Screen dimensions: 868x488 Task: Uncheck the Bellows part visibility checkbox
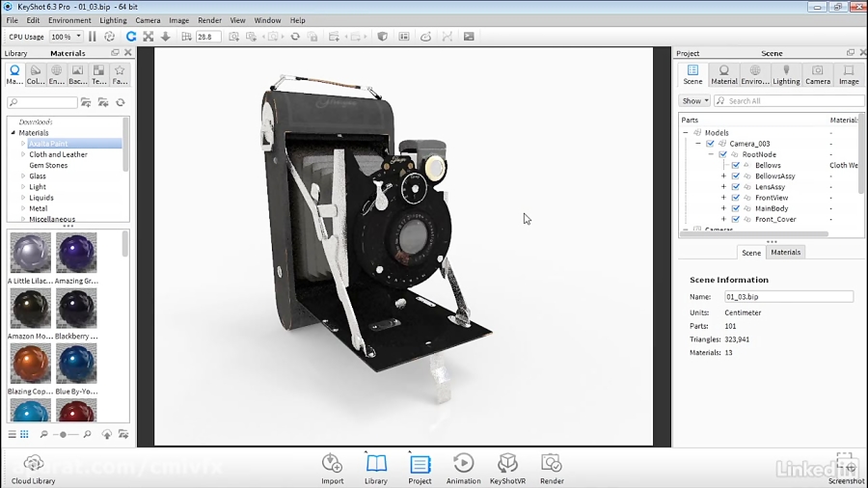(736, 165)
